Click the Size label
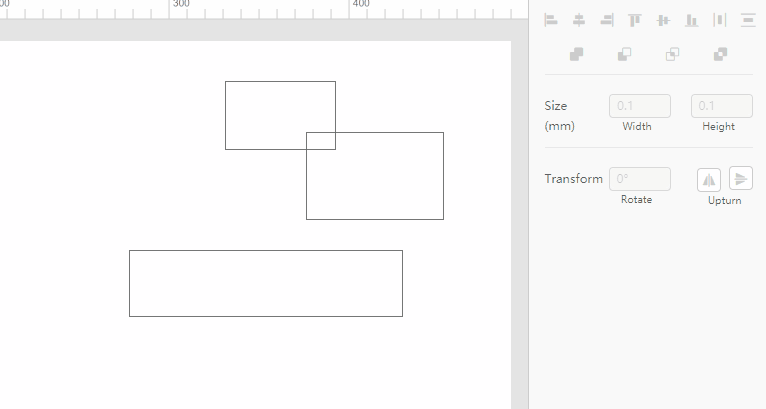Screen dimensions: 766x409 click(556, 106)
